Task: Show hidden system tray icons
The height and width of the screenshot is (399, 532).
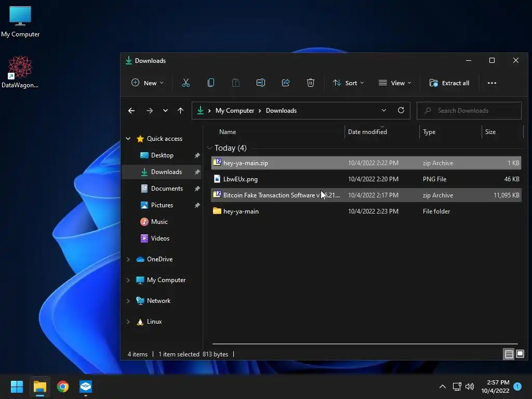Action: click(443, 387)
